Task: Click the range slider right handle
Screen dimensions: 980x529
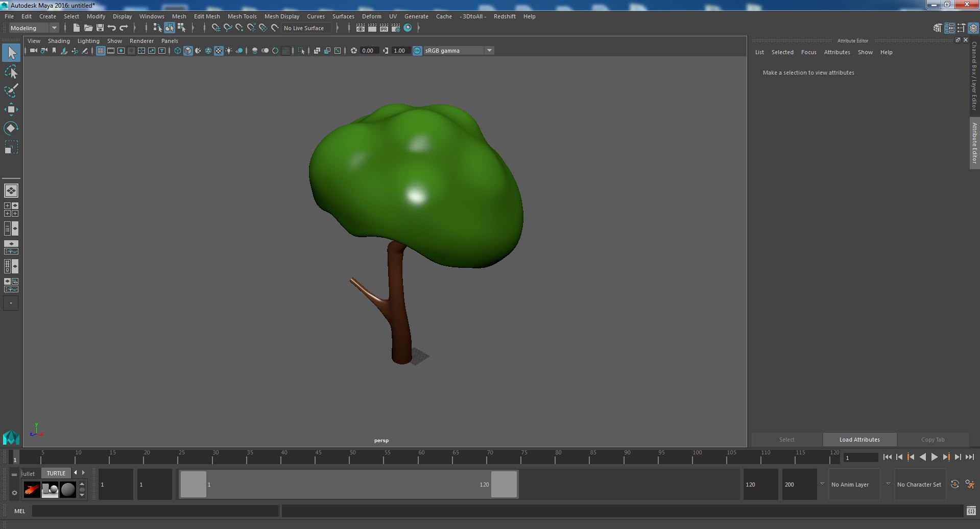Action: [504, 485]
